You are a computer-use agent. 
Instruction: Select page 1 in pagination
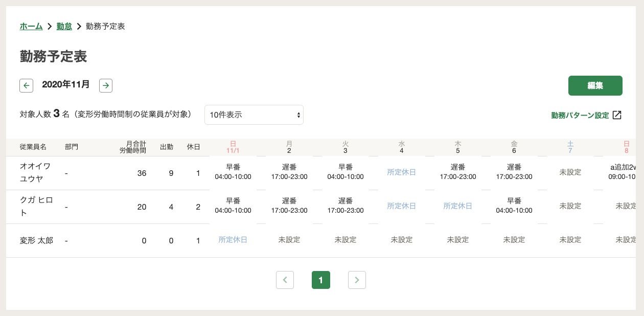(x=321, y=280)
